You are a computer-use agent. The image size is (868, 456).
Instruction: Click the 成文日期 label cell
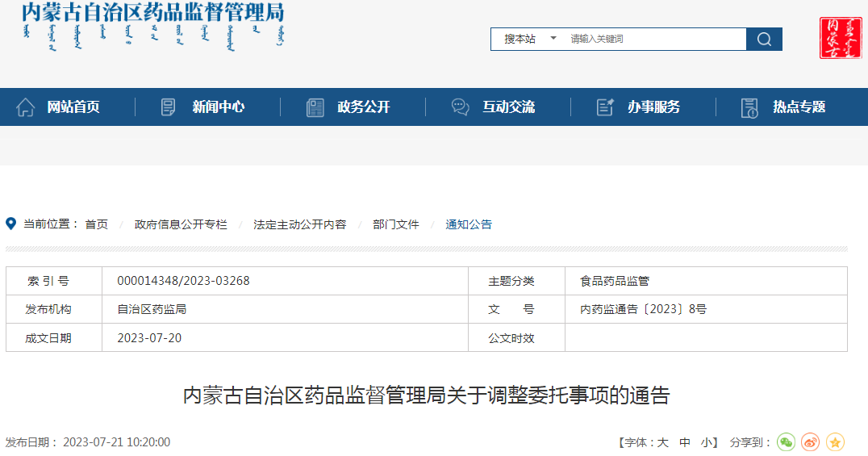[x=54, y=337]
